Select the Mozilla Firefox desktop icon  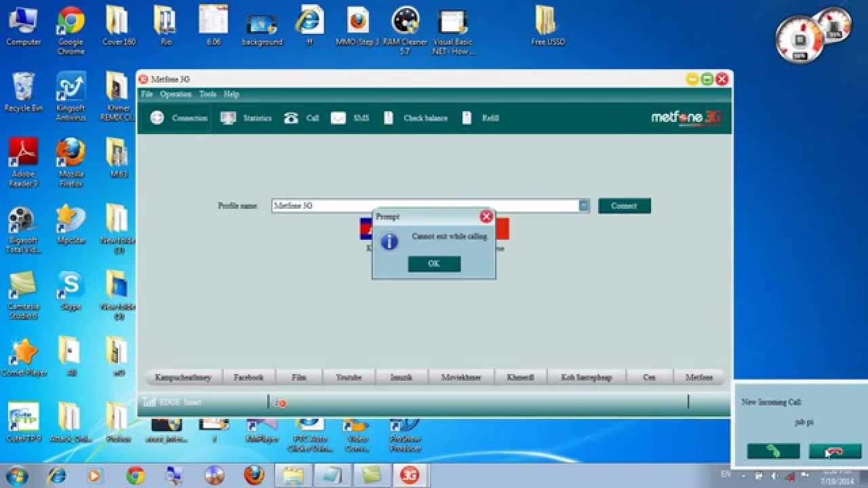coord(71,163)
